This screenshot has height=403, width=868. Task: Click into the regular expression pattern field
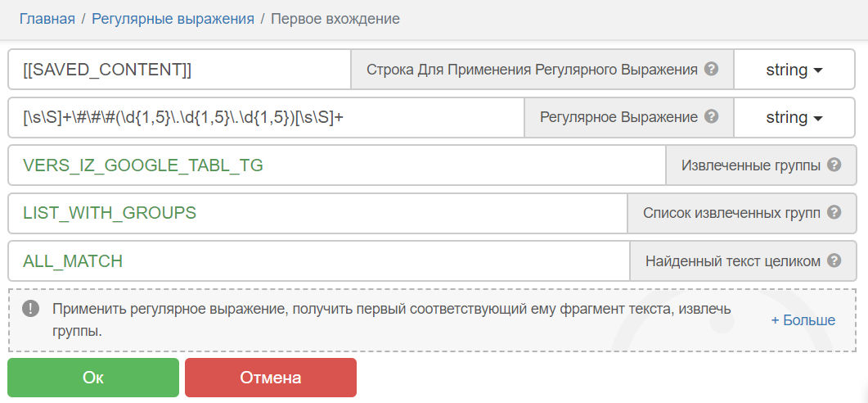coord(266,117)
